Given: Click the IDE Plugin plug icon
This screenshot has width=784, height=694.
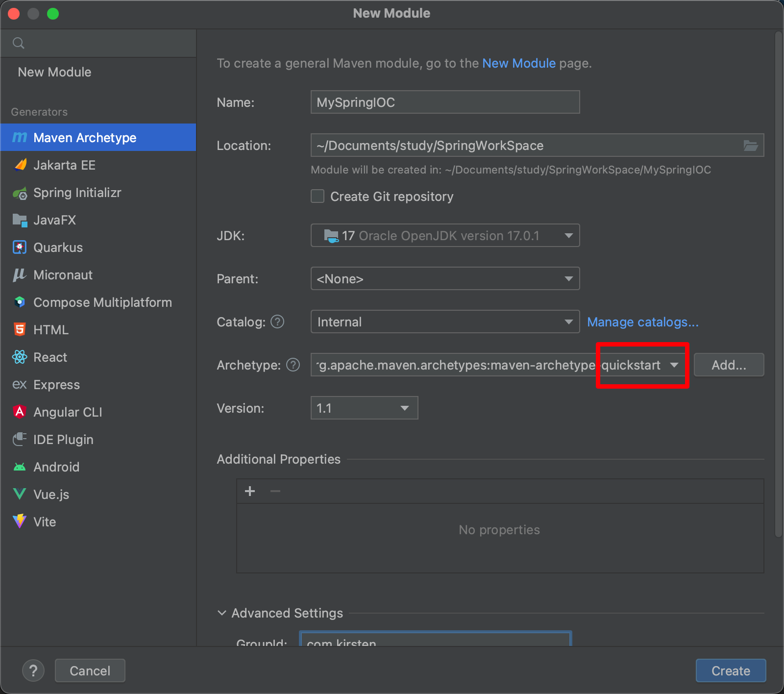Looking at the screenshot, I should coord(20,439).
